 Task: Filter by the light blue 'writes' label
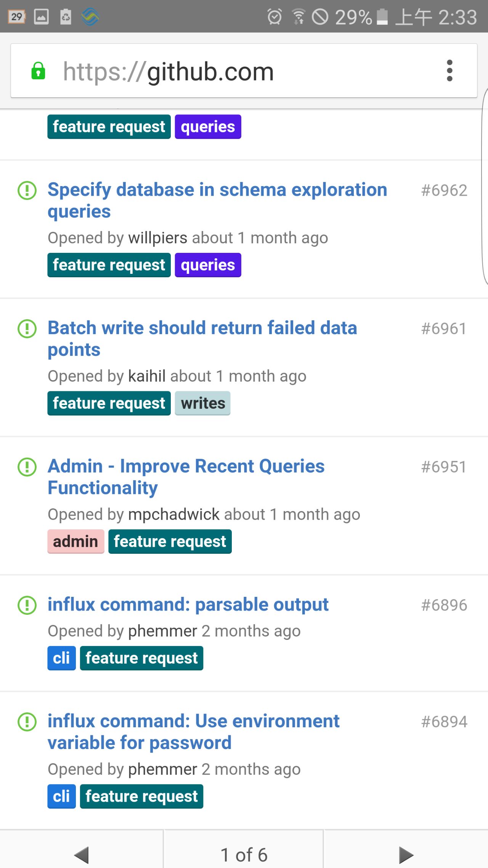[202, 403]
